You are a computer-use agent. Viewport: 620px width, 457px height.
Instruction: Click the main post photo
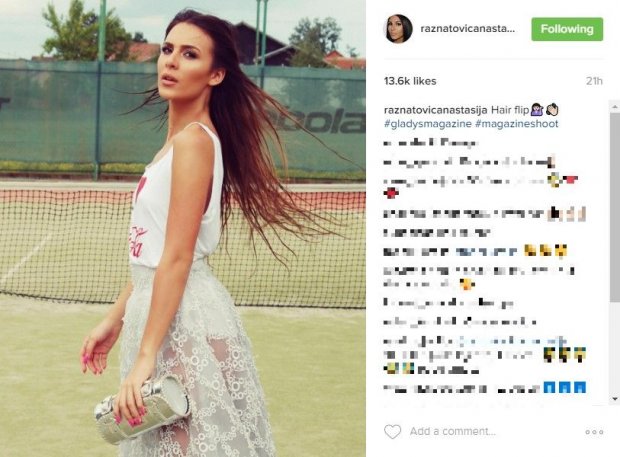coord(183,228)
